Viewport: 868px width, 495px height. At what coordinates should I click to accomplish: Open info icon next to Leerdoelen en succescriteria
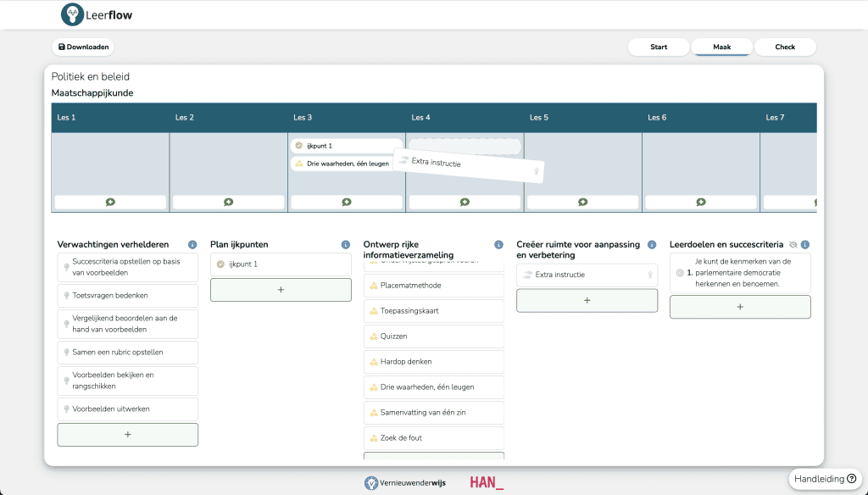pos(805,245)
